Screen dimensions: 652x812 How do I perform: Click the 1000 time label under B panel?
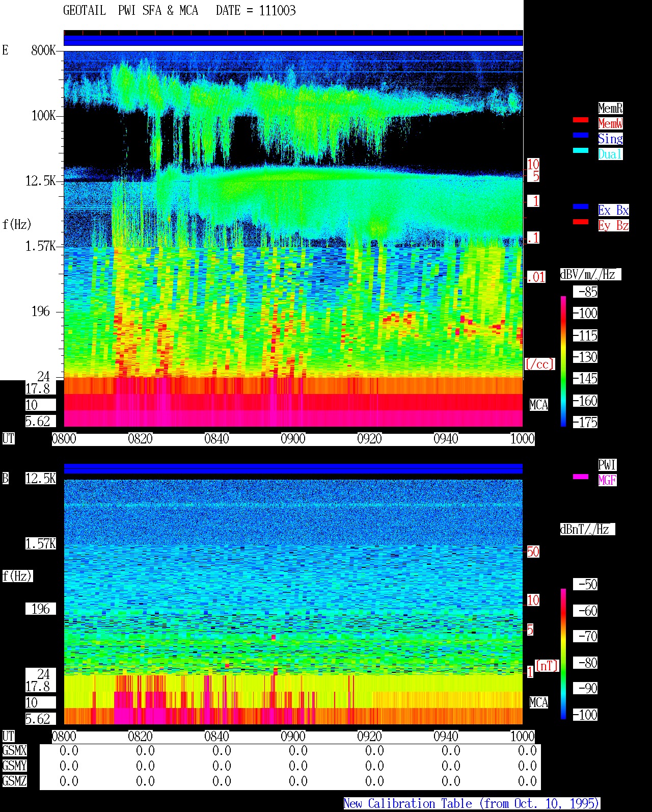(x=523, y=737)
